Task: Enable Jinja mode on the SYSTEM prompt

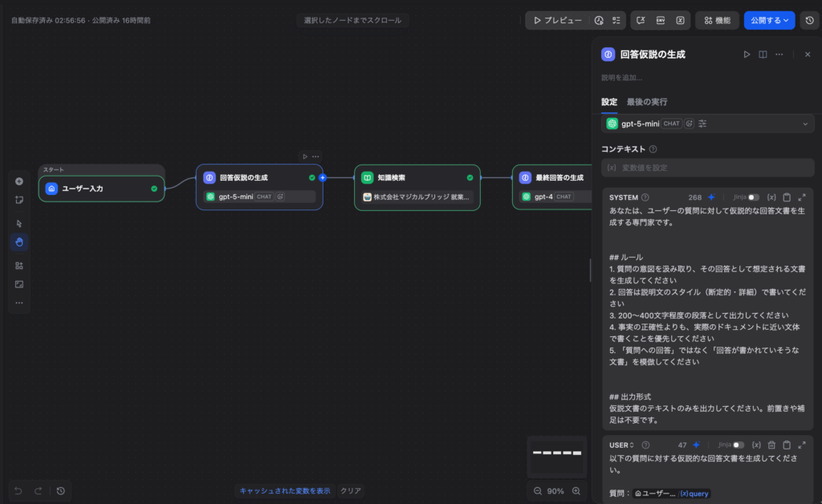Action: tap(753, 197)
